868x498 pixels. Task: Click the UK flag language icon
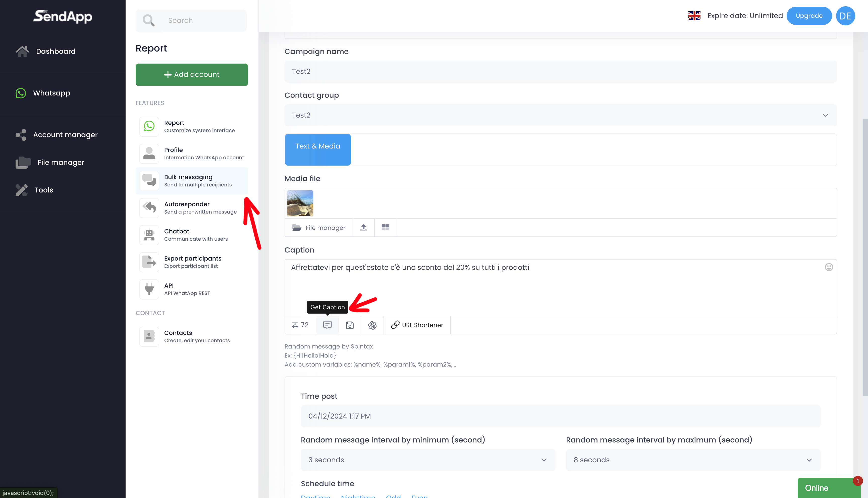coord(694,16)
